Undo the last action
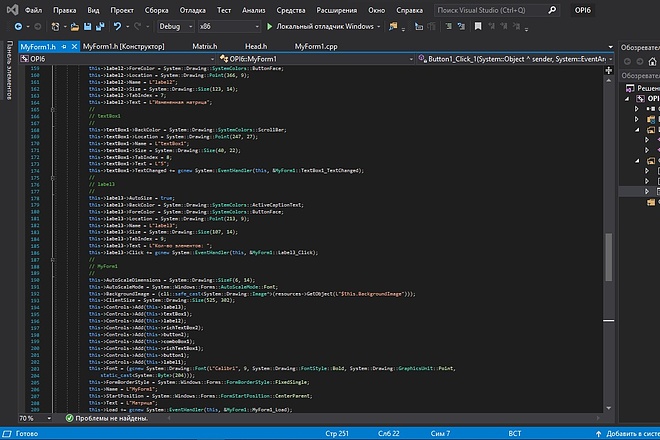Screen dimensions: 660x440 coord(117,27)
